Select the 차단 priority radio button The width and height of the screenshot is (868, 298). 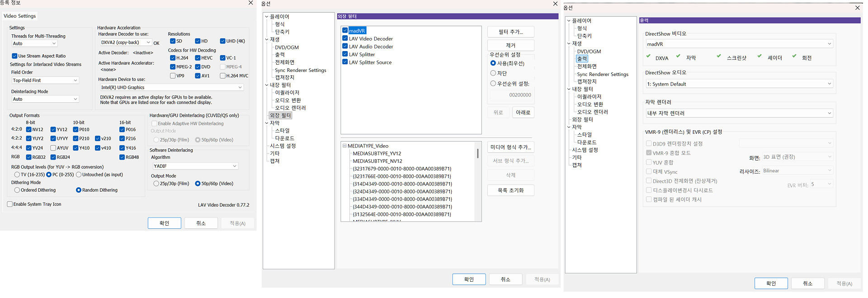[493, 73]
